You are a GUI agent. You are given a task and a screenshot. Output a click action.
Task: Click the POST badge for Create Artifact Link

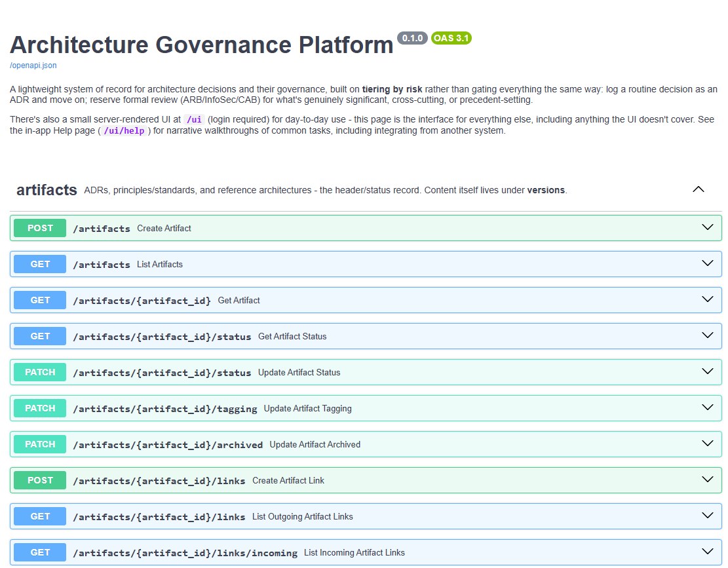click(x=40, y=480)
